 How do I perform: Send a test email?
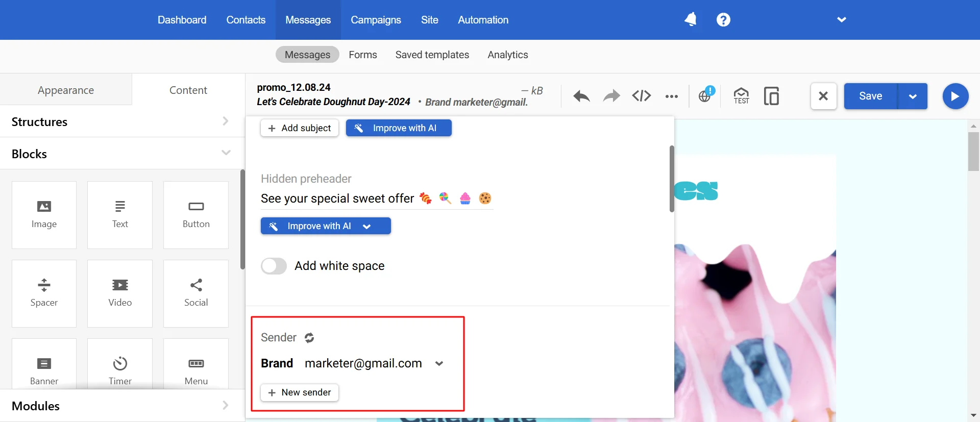tap(741, 96)
